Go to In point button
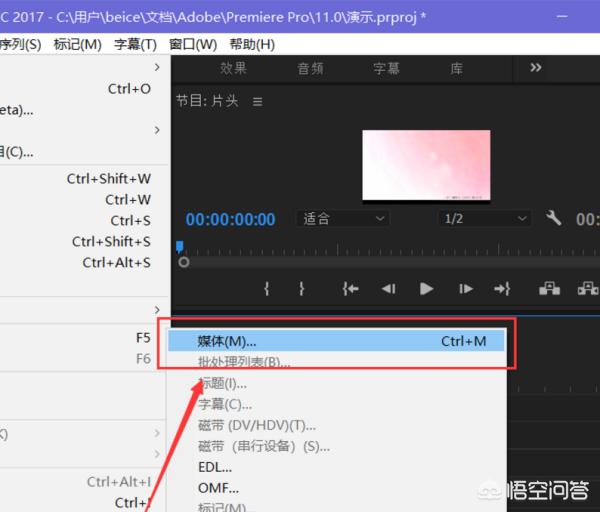Screen dimensions: 600x512 [351, 289]
